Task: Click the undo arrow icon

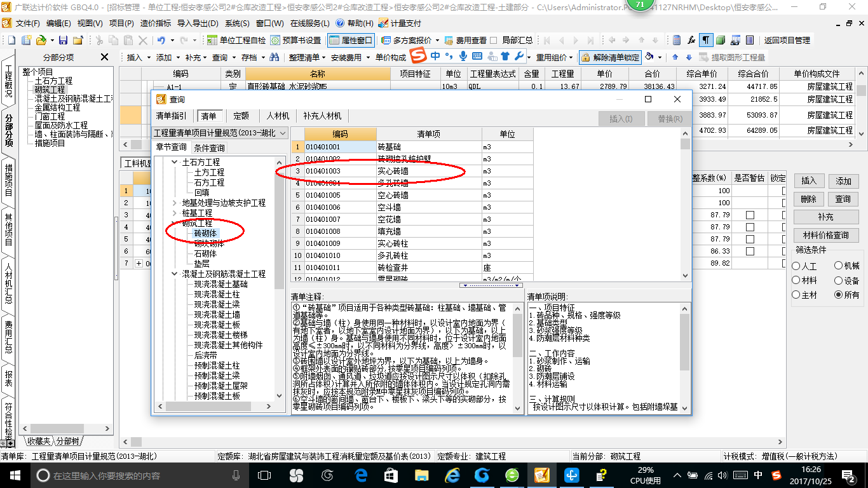Action: (161, 40)
